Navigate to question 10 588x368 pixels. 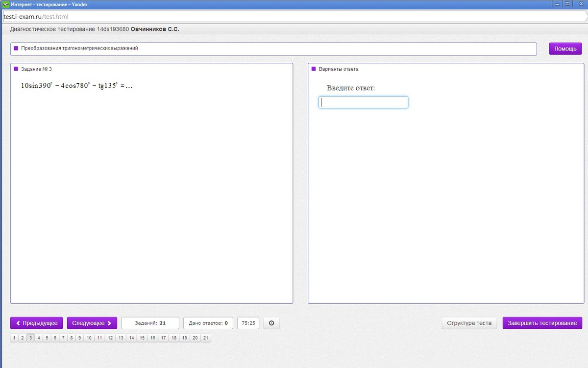(x=89, y=338)
